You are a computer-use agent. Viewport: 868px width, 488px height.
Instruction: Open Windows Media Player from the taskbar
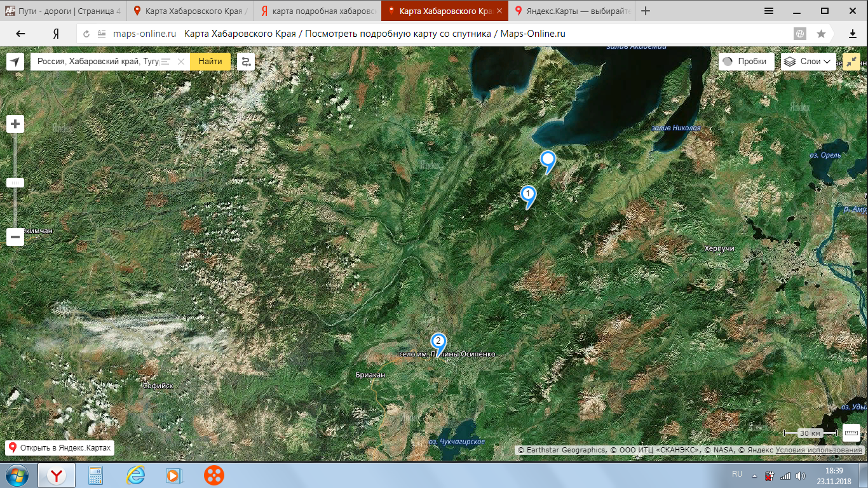pos(174,475)
